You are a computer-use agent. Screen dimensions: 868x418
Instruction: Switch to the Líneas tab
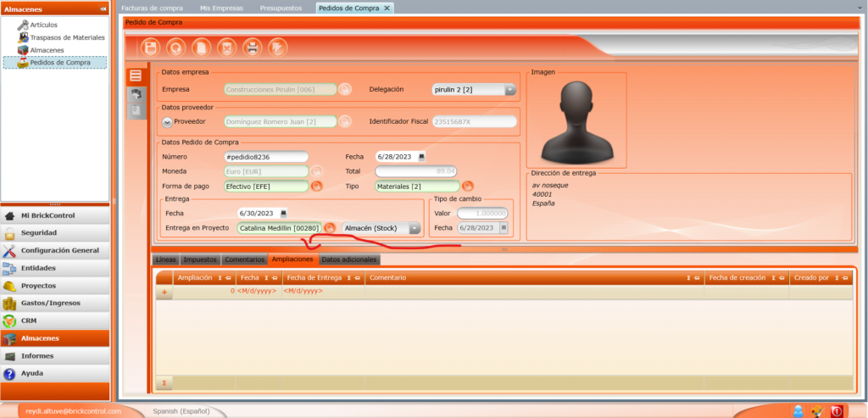(166, 259)
